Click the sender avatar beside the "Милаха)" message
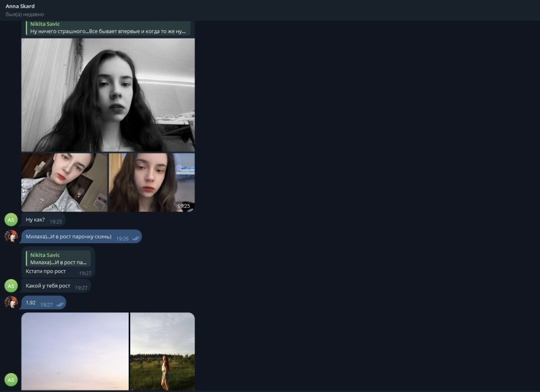540x392 pixels. [11, 236]
